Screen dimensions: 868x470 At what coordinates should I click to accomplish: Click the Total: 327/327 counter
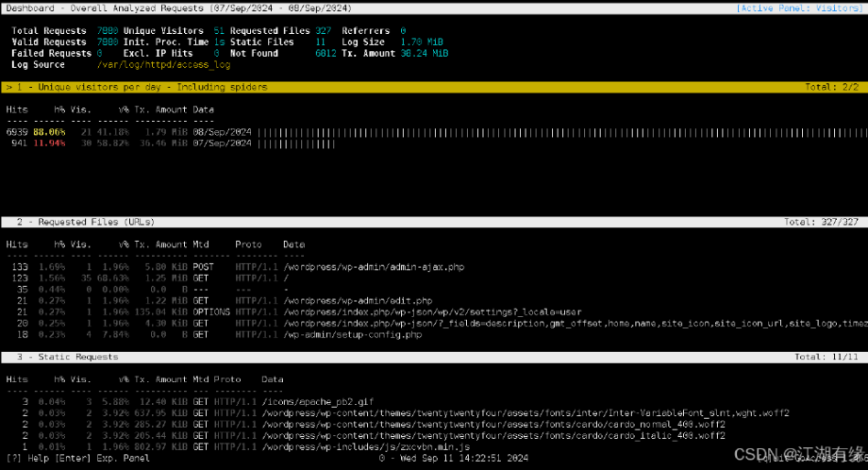click(x=821, y=222)
